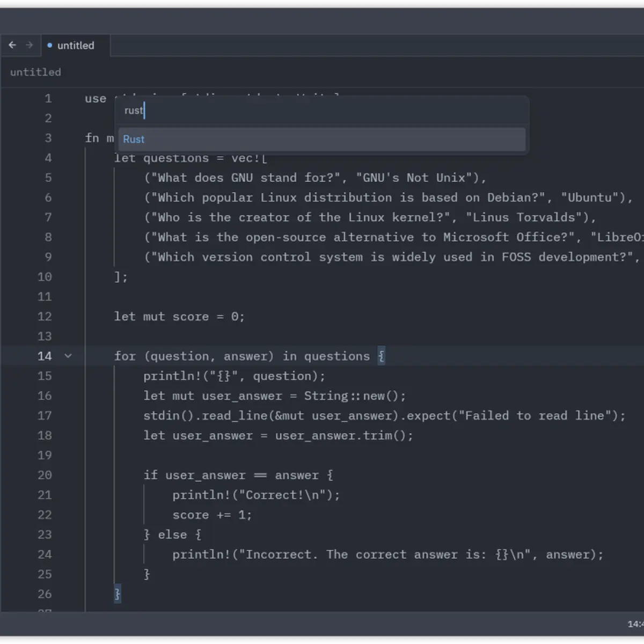This screenshot has width=644, height=644.
Task: Collapse the for loop fold chevron
Action: click(x=68, y=356)
